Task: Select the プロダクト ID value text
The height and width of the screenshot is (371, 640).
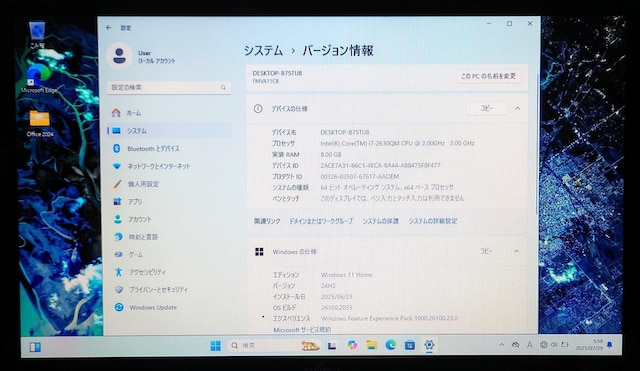Action: pyautogui.click(x=360, y=177)
